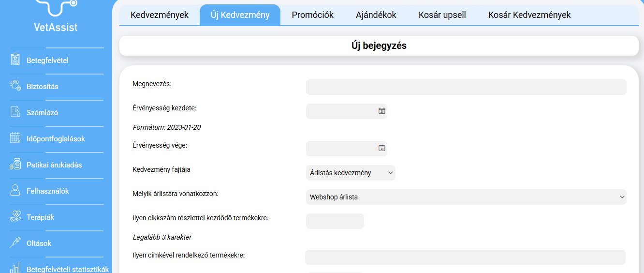This screenshot has width=644, height=273.
Task: Click the Felhasználók person icon
Action: (x=15, y=191)
